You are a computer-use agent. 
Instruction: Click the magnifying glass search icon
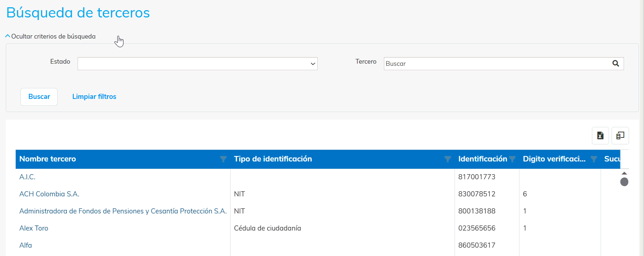point(616,64)
